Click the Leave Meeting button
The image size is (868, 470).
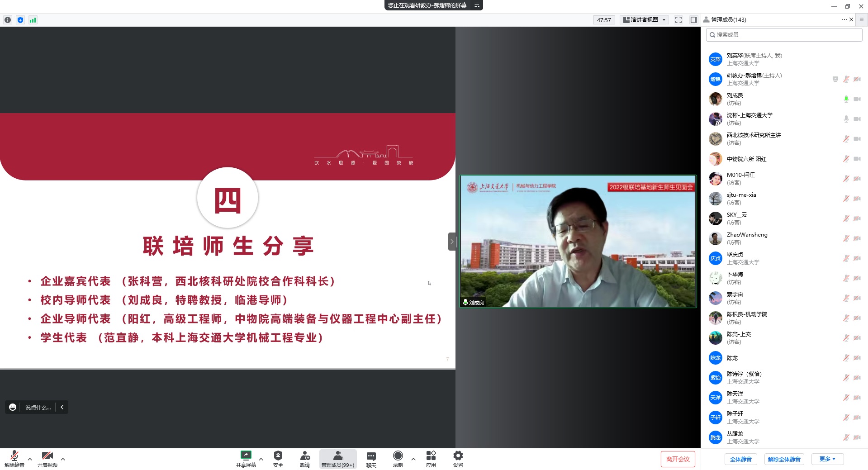tap(677, 459)
